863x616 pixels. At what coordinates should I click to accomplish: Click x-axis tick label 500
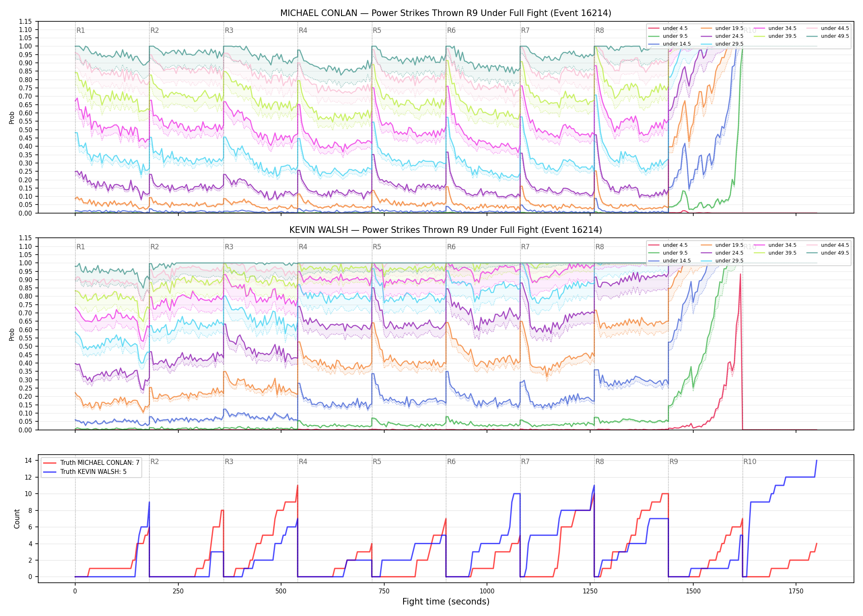pyautogui.click(x=281, y=591)
